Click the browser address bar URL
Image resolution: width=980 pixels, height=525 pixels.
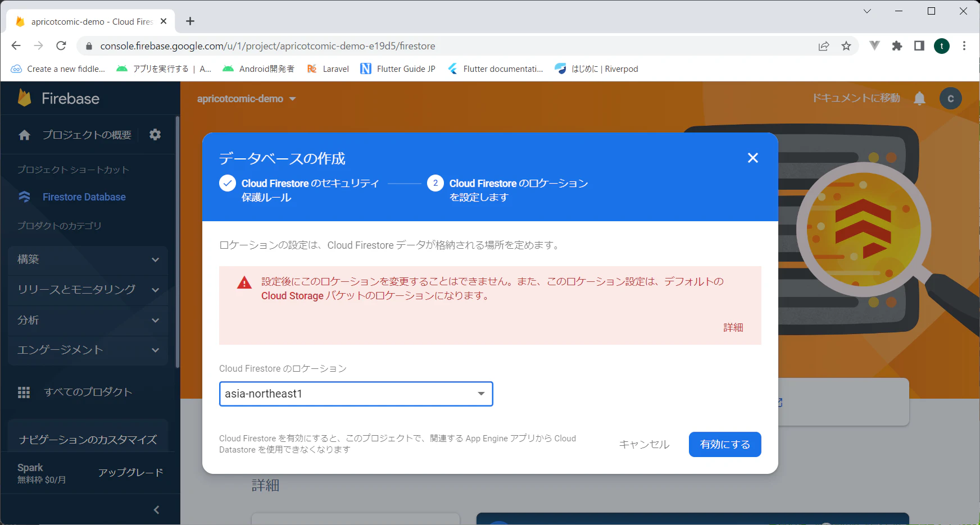(x=267, y=46)
